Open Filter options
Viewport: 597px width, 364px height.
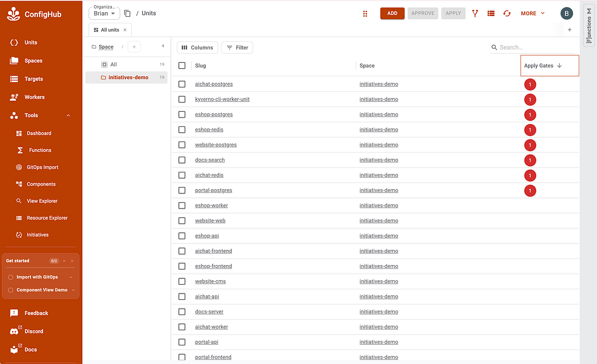pyautogui.click(x=237, y=48)
